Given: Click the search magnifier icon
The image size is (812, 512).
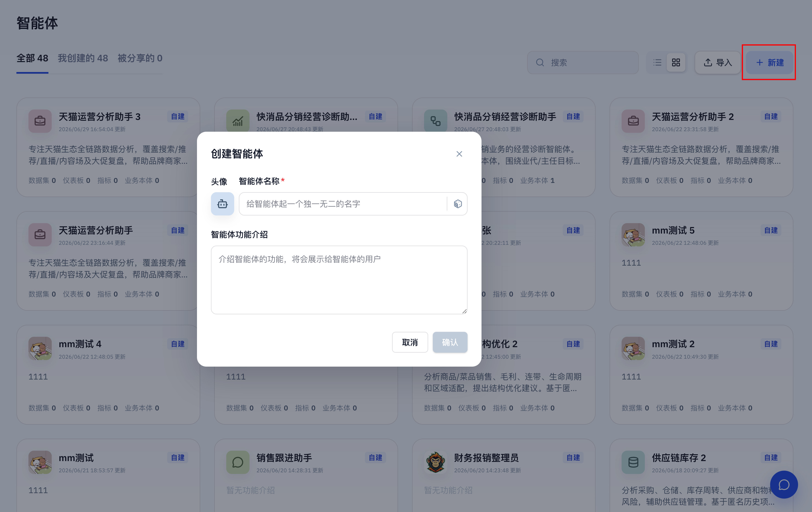Looking at the screenshot, I should (x=540, y=62).
